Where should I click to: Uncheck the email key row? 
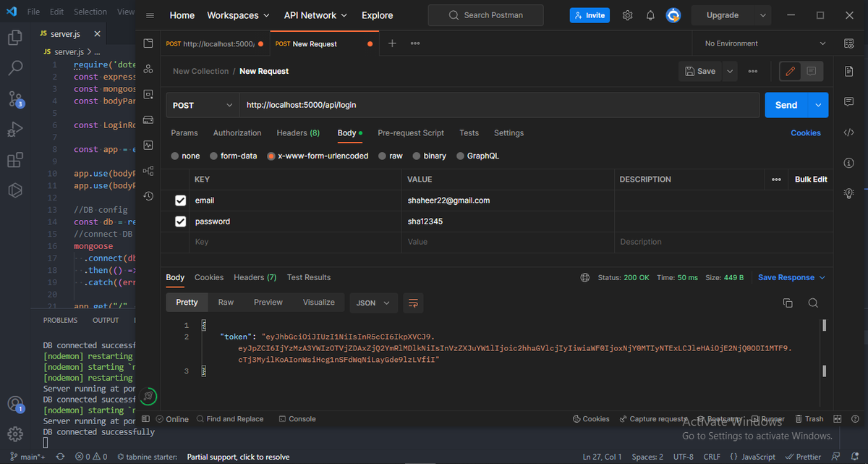coord(181,201)
